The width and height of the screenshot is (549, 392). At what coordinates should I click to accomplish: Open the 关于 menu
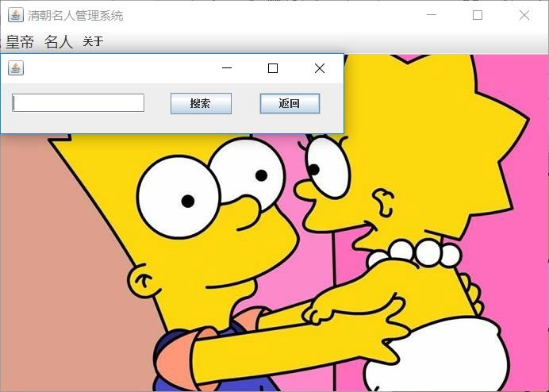pos(93,42)
